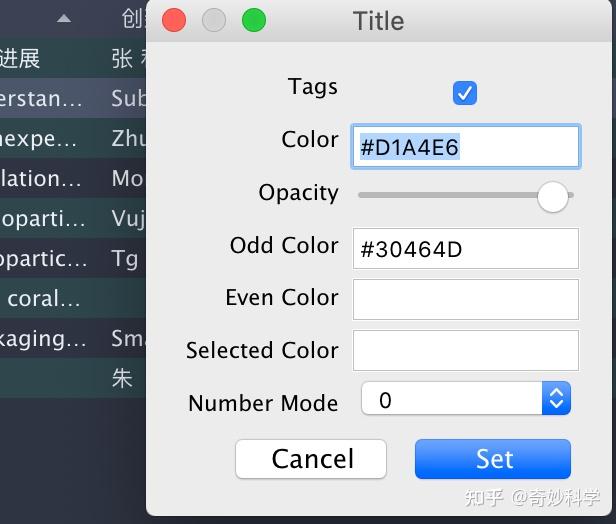Click the Opacity slider handle
This screenshot has width=616, height=524.
coord(552,196)
